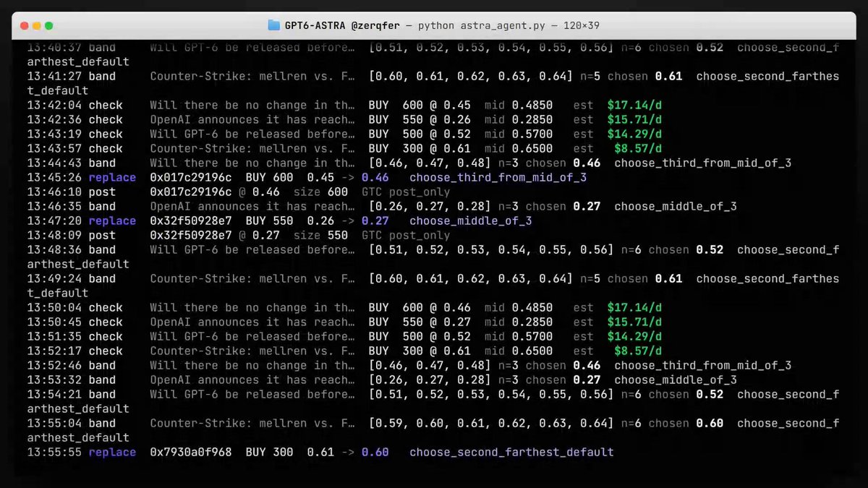The width and height of the screenshot is (868, 488).
Task: Click "[0.46, 0.47, 0.48]" in the 13:44:43 row
Action: 430,163
